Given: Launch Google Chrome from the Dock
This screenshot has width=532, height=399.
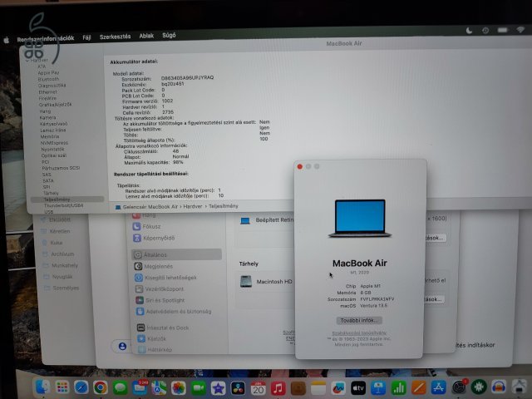Looking at the screenshot, I should [101, 387].
